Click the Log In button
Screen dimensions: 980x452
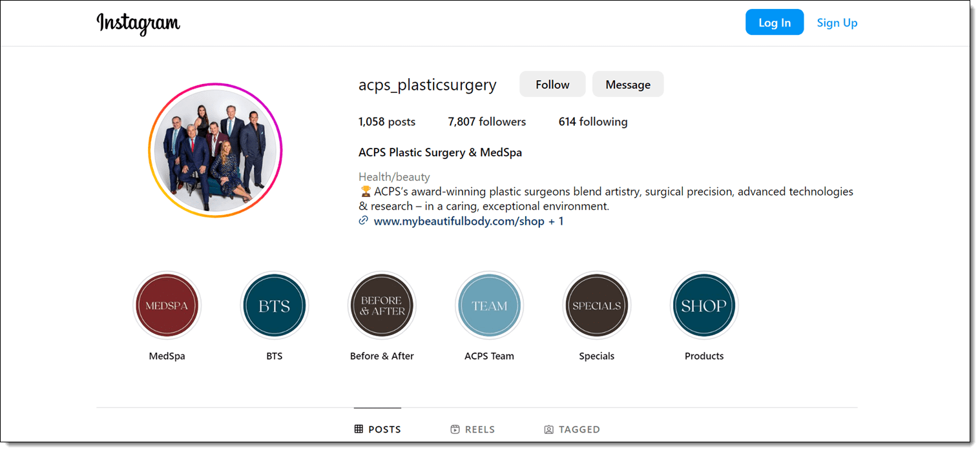(x=774, y=21)
